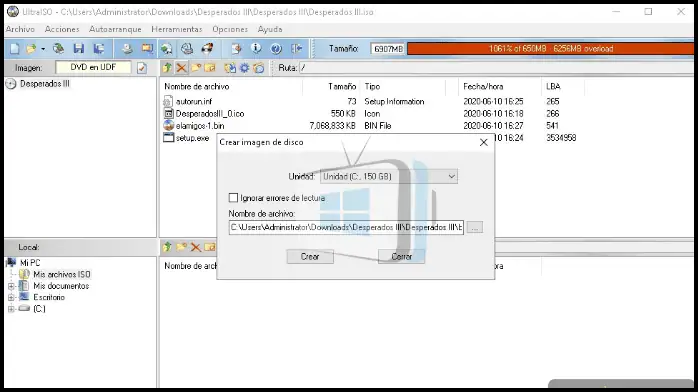Select Mis archivos ISO tree item
This screenshot has height=392, width=698.
pos(61,275)
